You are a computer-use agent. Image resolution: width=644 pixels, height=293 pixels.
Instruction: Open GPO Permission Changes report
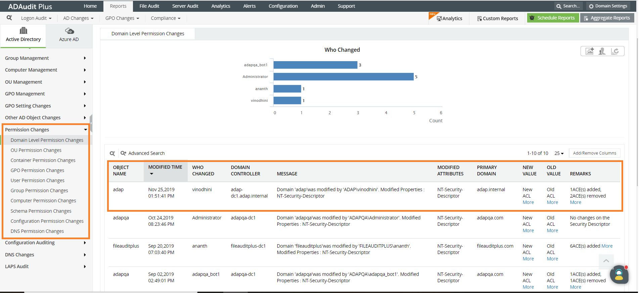(x=37, y=170)
